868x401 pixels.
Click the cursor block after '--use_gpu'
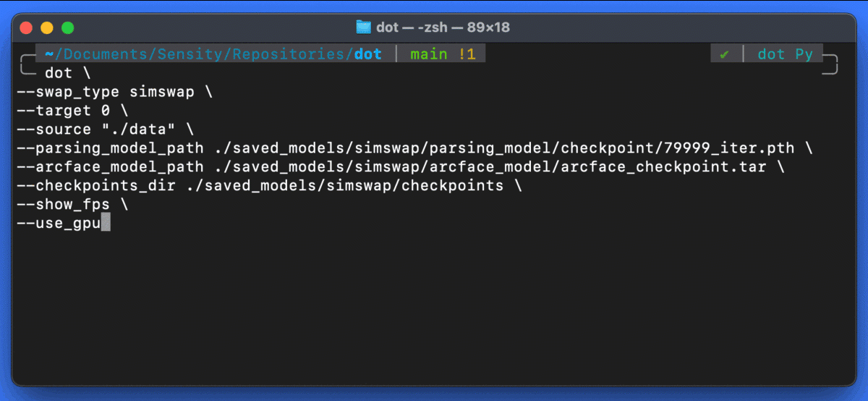coord(106,223)
